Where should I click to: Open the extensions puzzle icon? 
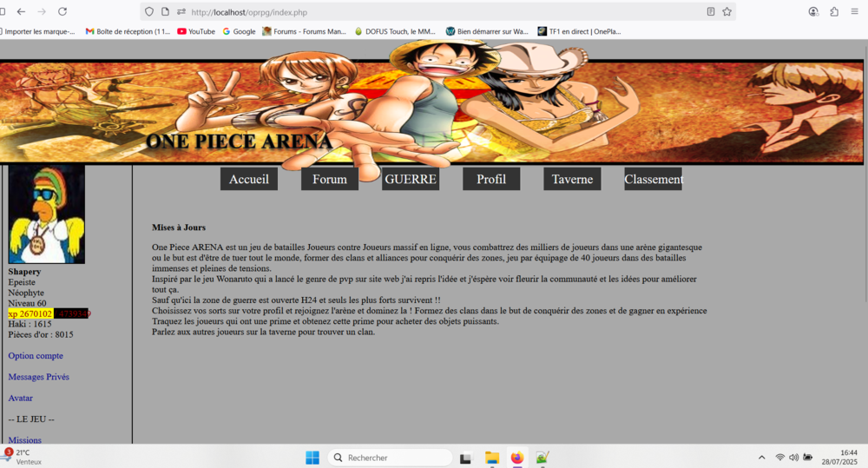(834, 11)
